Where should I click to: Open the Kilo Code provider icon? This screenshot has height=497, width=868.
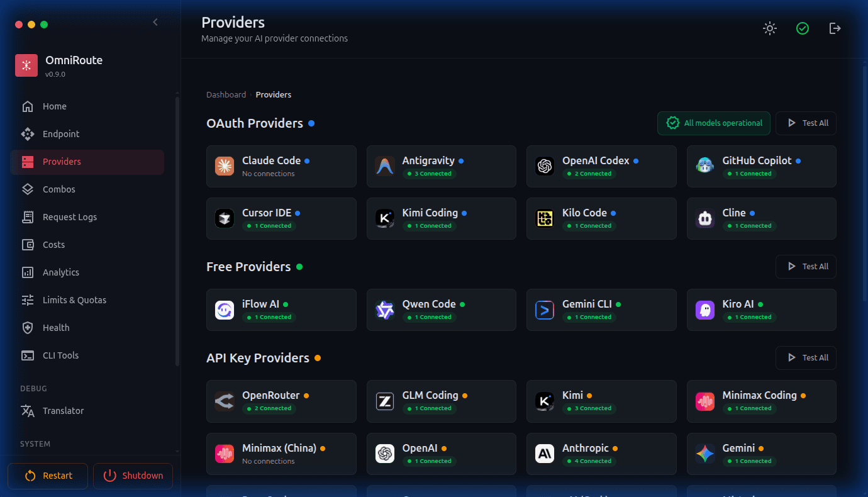pos(545,218)
